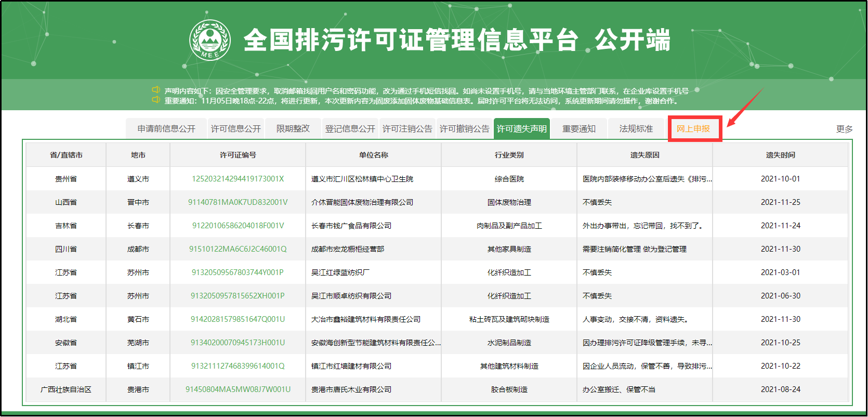Viewport: 868px width, 417px height.
Task: Open permit number 12520321429441917​3001X
Action: [x=238, y=179]
